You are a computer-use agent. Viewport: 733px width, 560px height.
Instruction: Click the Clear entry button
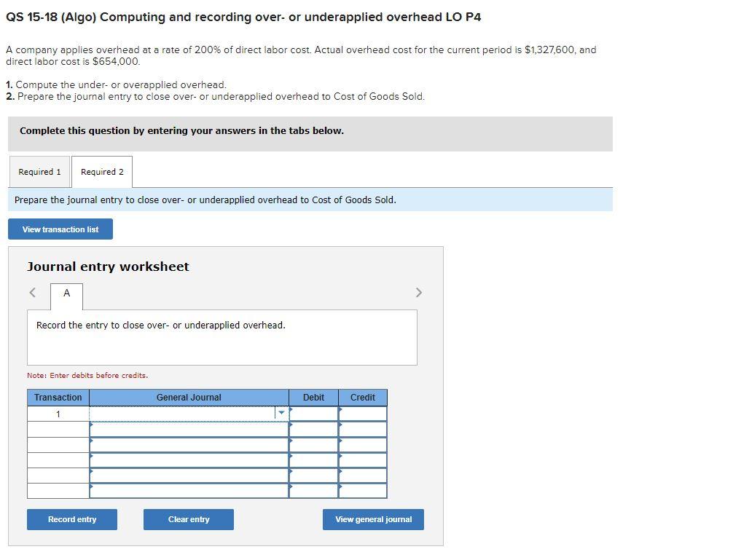[188, 519]
